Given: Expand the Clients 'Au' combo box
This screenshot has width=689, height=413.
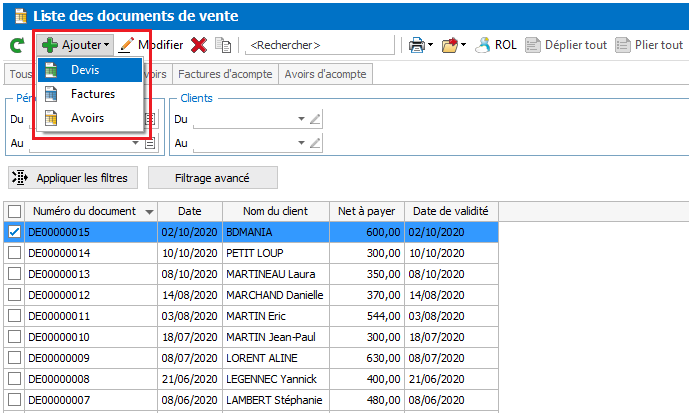Looking at the screenshot, I should 301,143.
